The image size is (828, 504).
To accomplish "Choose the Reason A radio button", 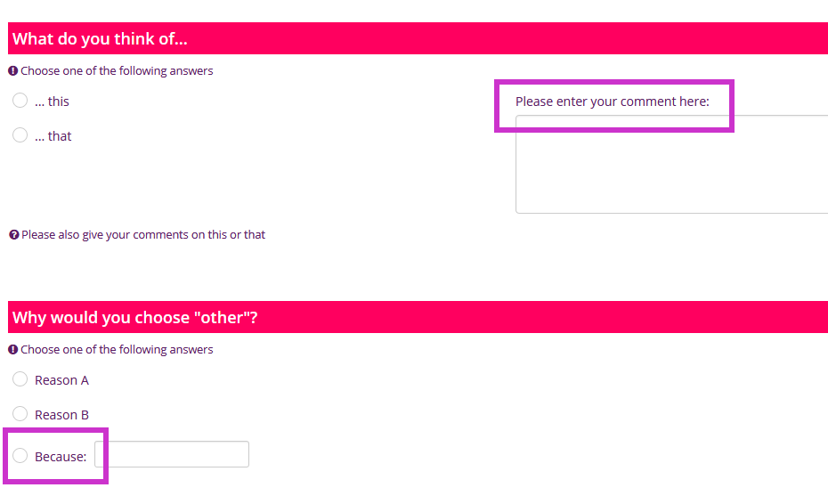I will (x=20, y=379).
